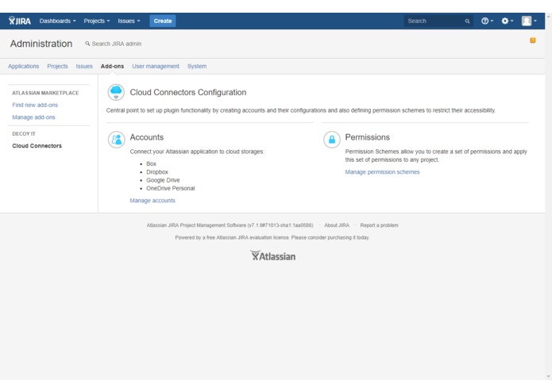The height and width of the screenshot is (392, 552).
Task: Select the Add-ons admin tab
Action: 112,67
